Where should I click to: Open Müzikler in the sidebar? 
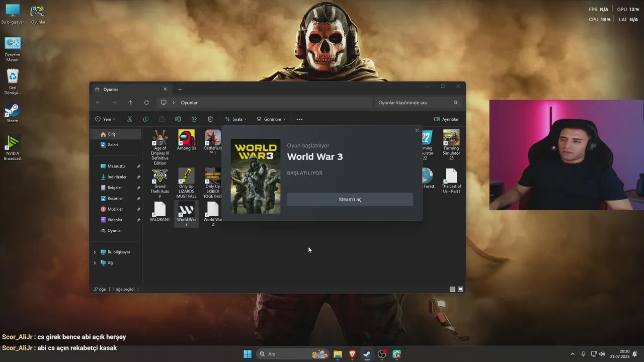[x=116, y=209]
